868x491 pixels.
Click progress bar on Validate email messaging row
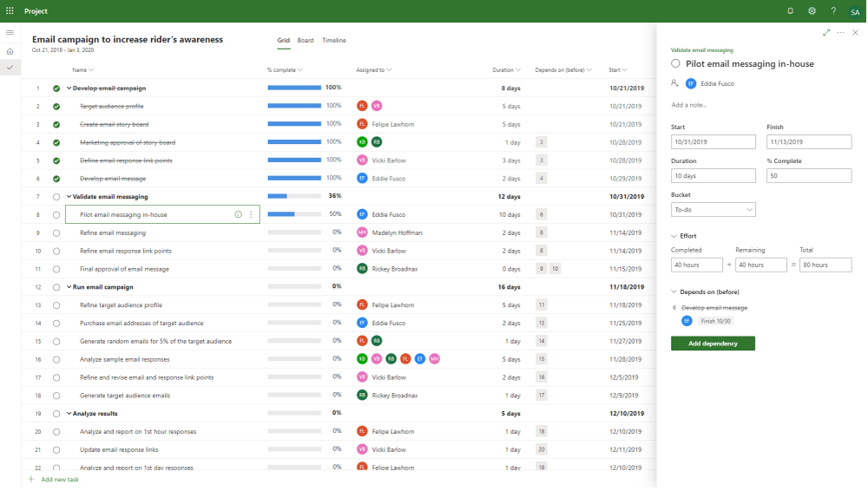294,196
